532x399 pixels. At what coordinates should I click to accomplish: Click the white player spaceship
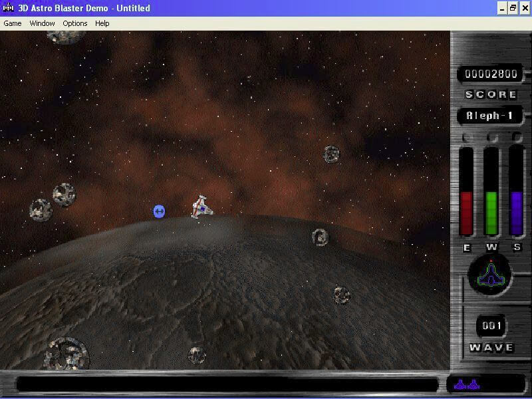pos(202,207)
